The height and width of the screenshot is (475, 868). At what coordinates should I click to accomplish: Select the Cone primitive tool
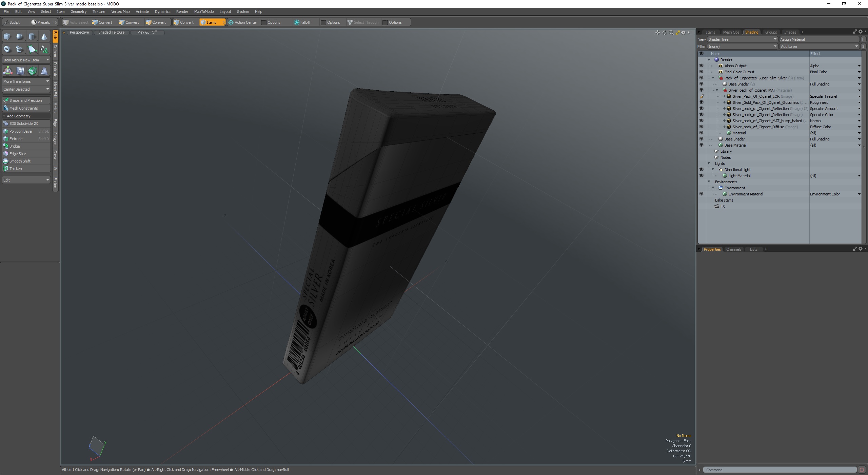[44, 37]
